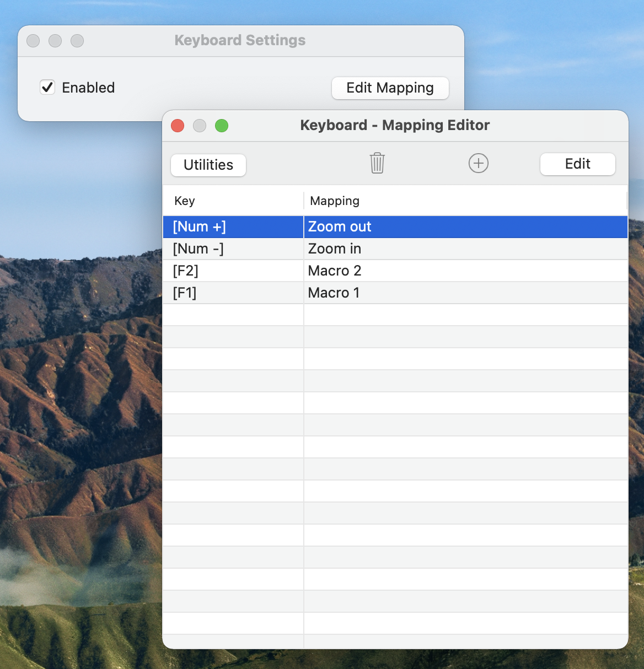Sort by the Key column header
Image resolution: width=644 pixels, height=669 pixels.
[x=233, y=201]
